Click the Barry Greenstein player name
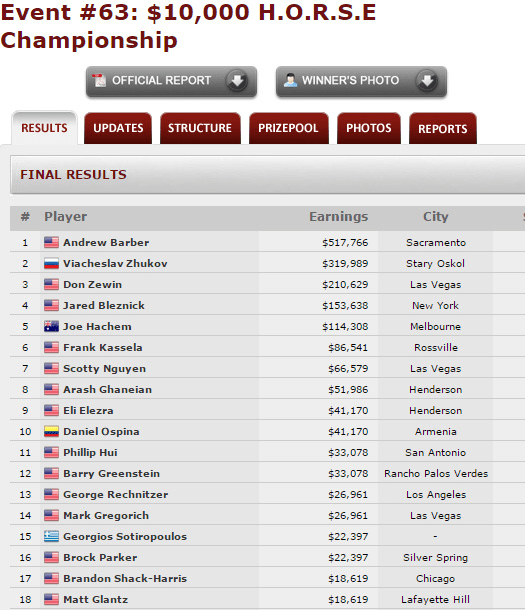The image size is (525, 610). pos(112,474)
